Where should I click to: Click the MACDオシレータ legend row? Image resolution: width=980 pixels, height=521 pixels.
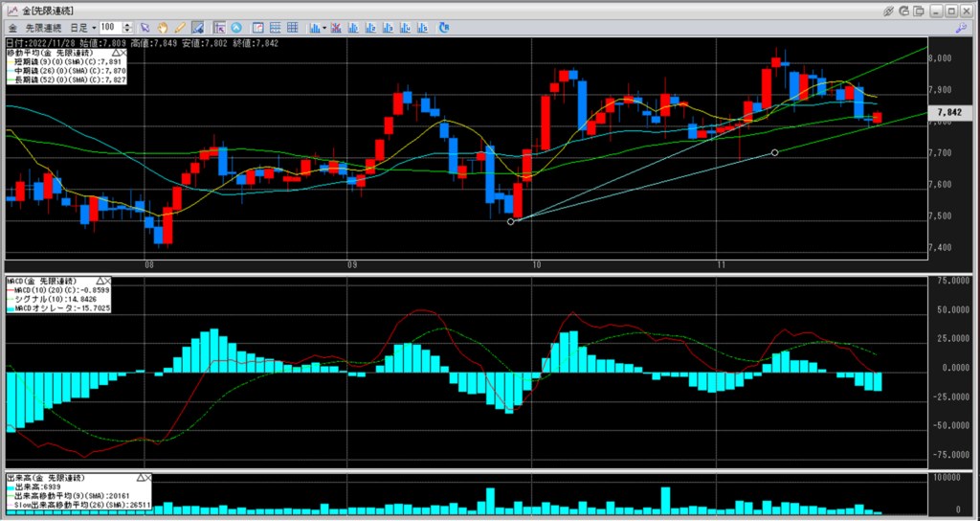coord(58,308)
